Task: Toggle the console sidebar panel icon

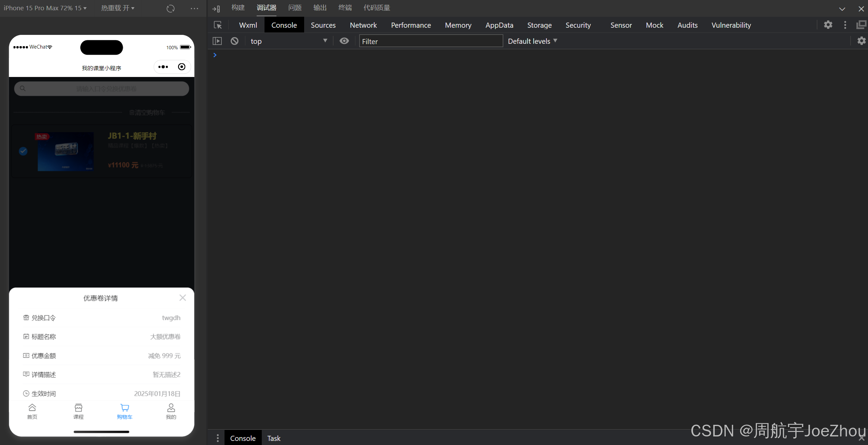Action: 217,41
